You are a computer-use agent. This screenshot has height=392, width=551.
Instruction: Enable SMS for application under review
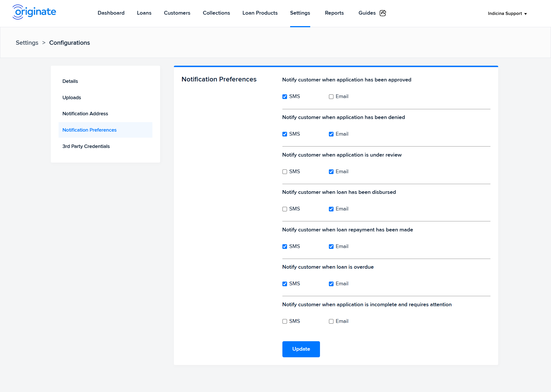click(285, 172)
